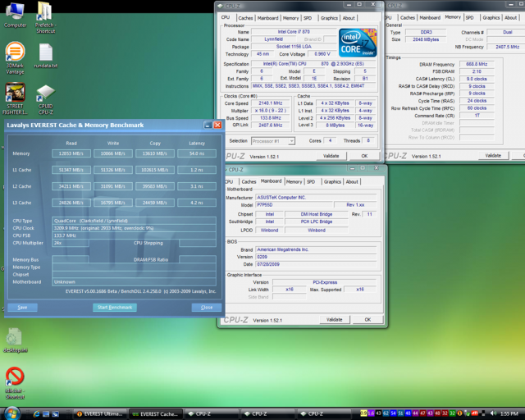Image resolution: width=525 pixels, height=420 pixels.
Task: Select the rundata.txt file icon
Action: (x=46, y=56)
